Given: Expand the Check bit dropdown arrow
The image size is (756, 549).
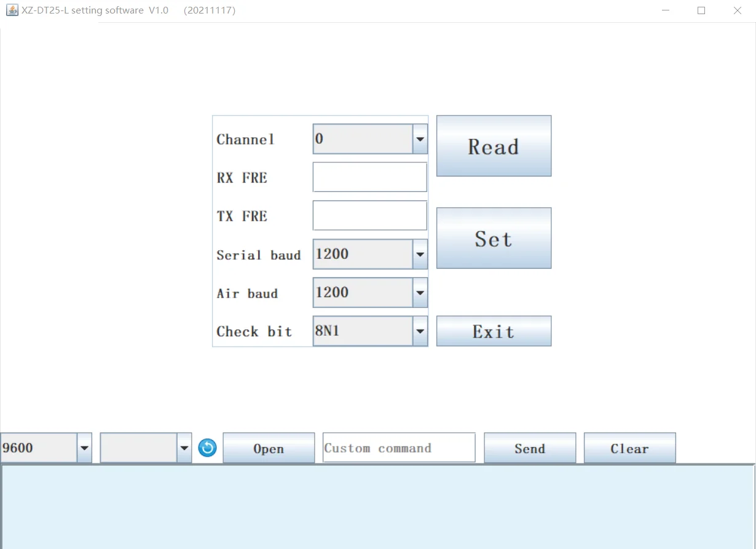Looking at the screenshot, I should [x=420, y=331].
